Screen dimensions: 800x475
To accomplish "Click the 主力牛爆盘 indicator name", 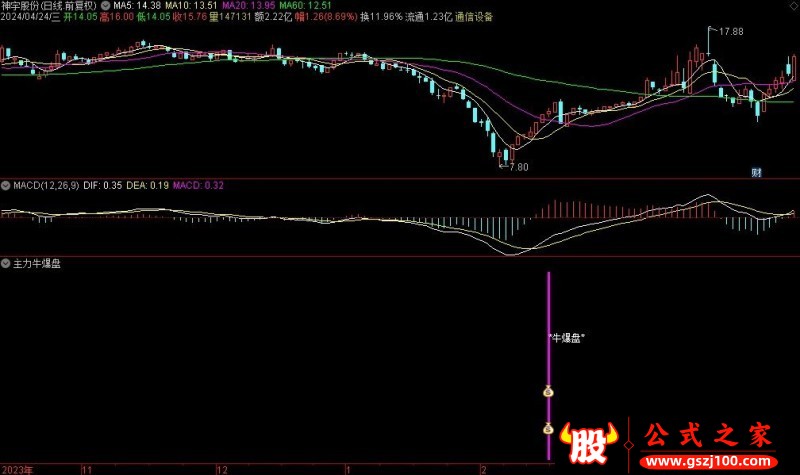I will click(x=37, y=264).
